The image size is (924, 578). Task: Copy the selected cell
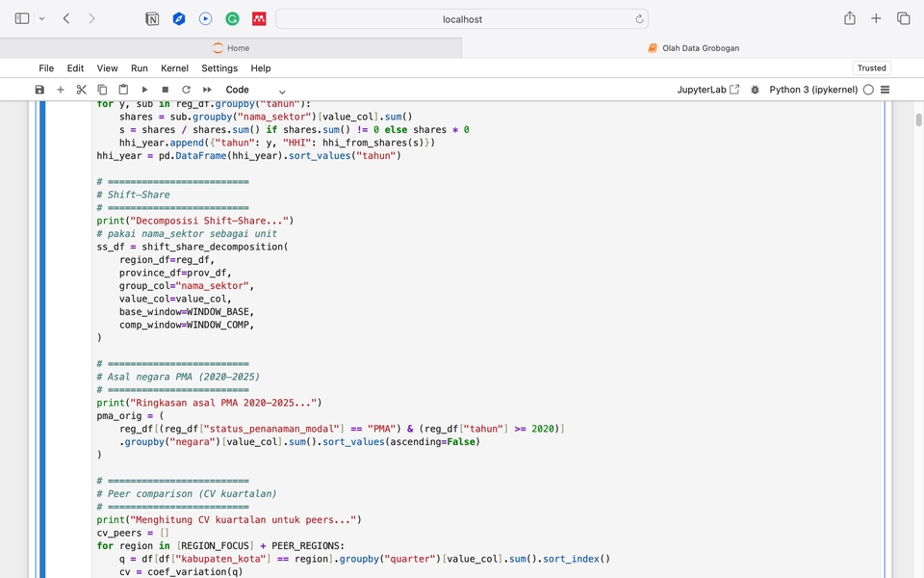pyautogui.click(x=102, y=90)
